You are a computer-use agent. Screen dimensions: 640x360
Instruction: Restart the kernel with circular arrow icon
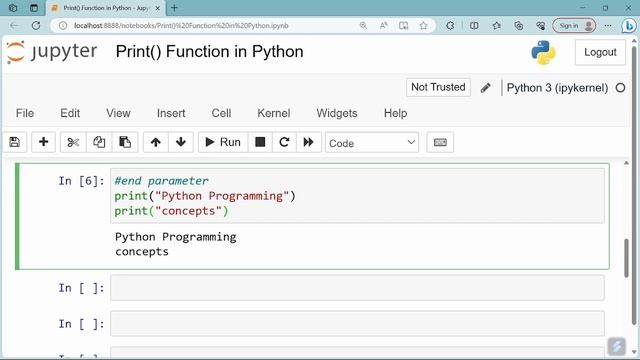284,142
